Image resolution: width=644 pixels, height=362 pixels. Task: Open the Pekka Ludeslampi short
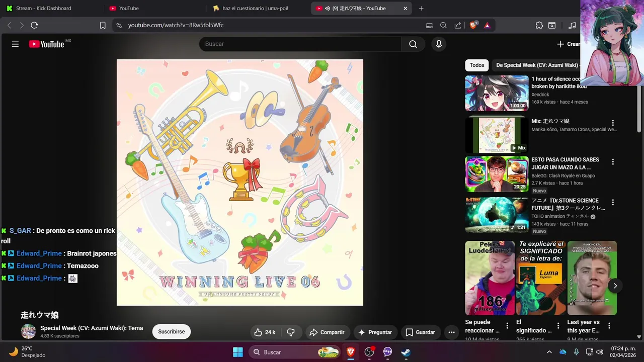(x=490, y=278)
